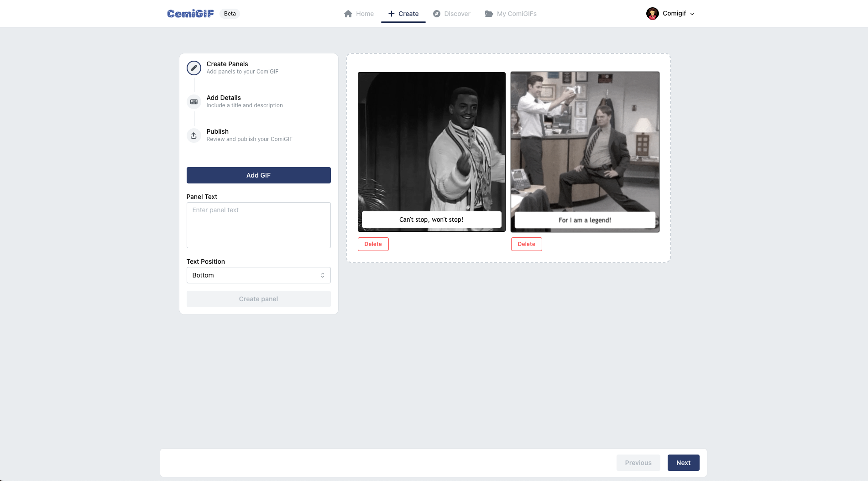
Task: Click "Include a title and description" text
Action: [245, 105]
